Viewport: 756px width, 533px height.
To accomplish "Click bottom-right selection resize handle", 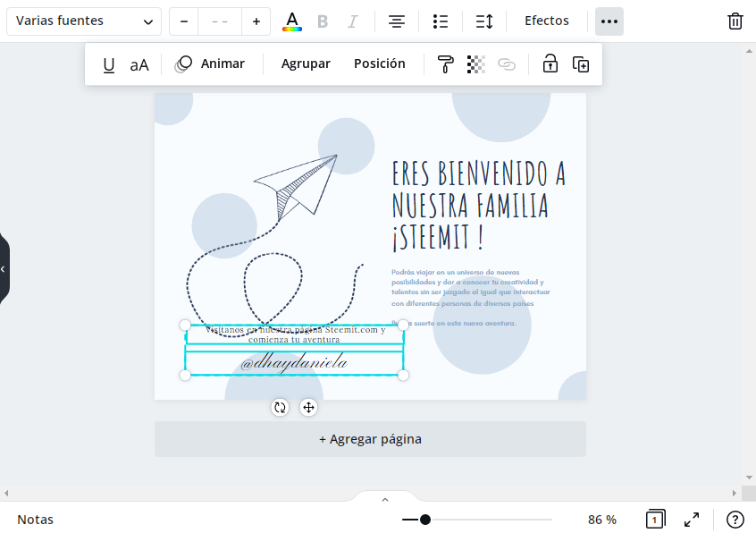I will [403, 376].
